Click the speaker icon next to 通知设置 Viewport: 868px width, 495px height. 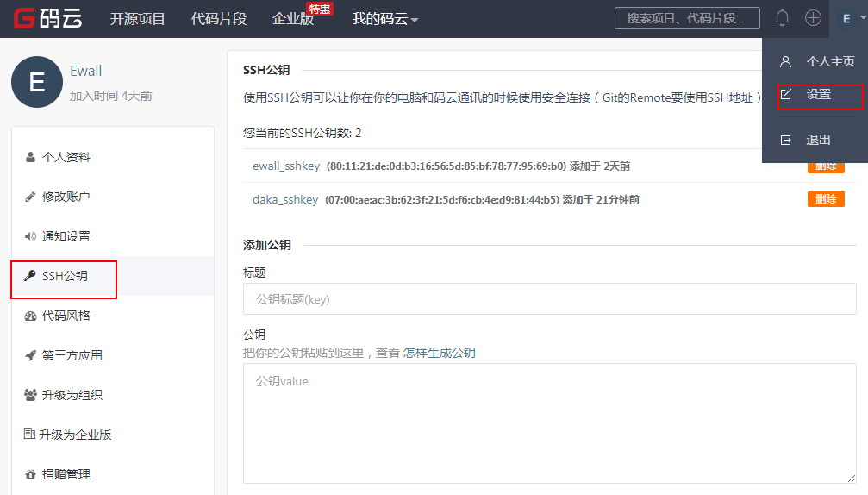pos(30,236)
